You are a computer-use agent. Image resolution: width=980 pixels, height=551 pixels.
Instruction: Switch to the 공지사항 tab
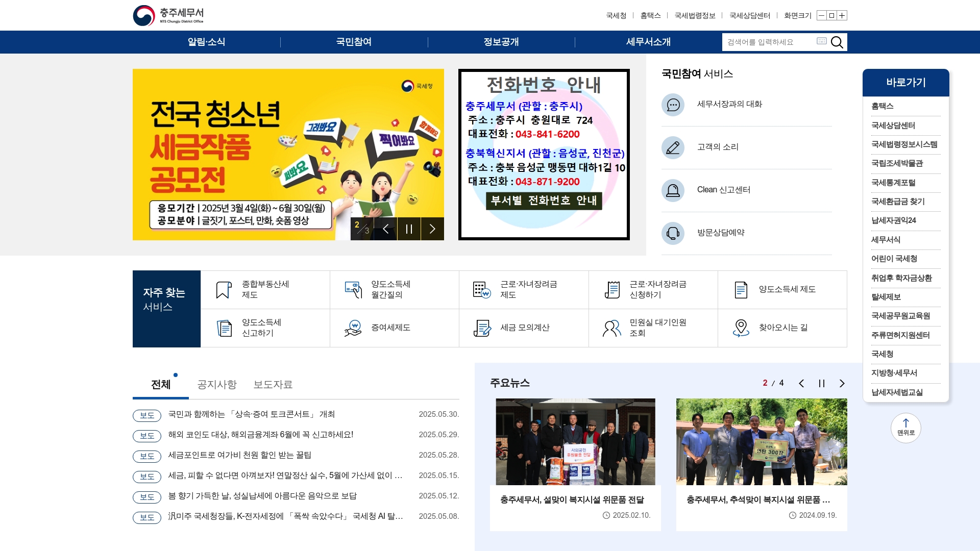click(217, 385)
